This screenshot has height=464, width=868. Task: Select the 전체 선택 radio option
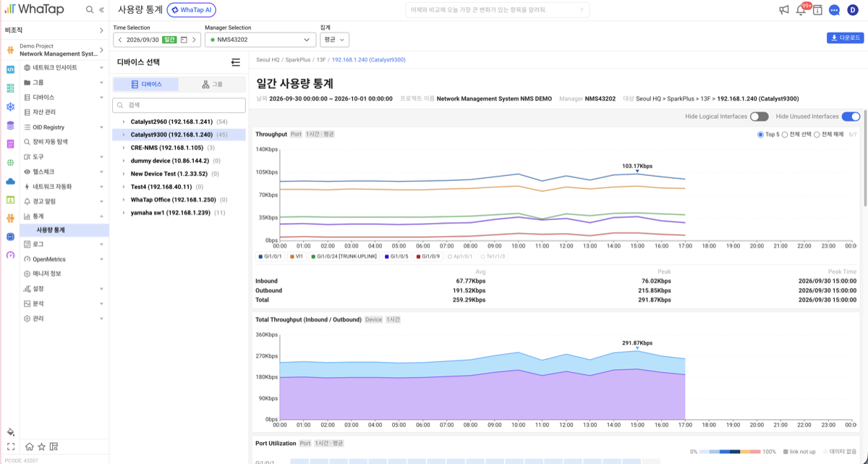point(785,135)
